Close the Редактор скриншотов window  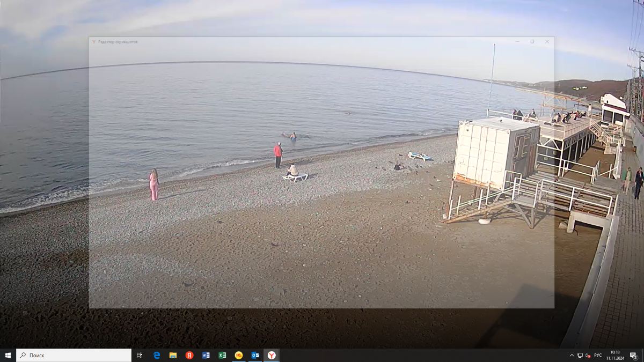tap(547, 41)
